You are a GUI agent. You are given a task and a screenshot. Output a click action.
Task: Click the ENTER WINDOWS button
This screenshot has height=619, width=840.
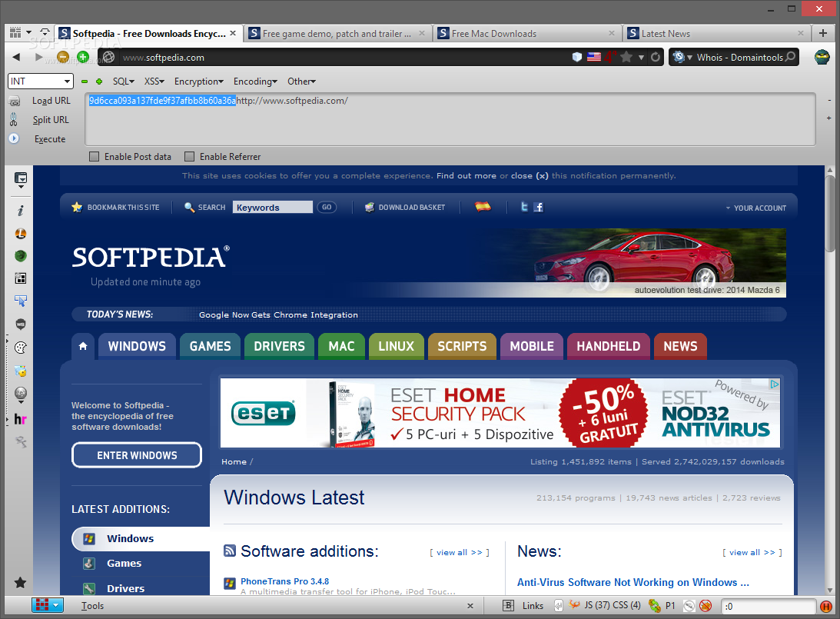[x=137, y=455]
